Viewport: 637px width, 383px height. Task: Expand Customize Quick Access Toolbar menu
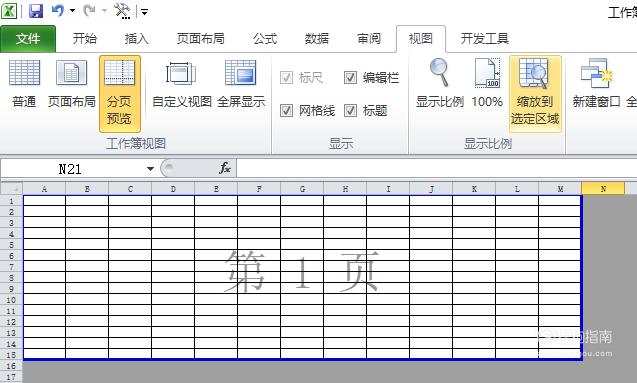(144, 12)
